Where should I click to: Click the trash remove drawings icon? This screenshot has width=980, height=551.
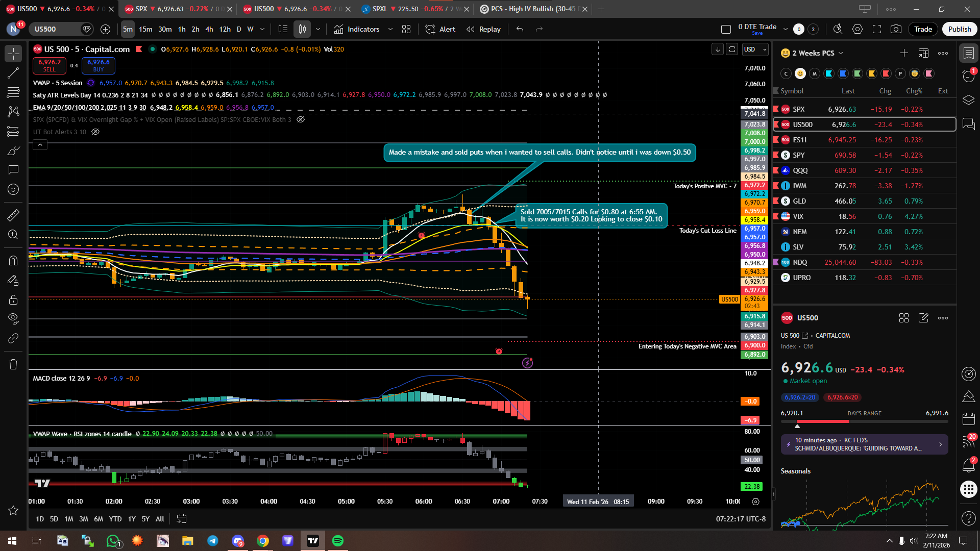[13, 364]
